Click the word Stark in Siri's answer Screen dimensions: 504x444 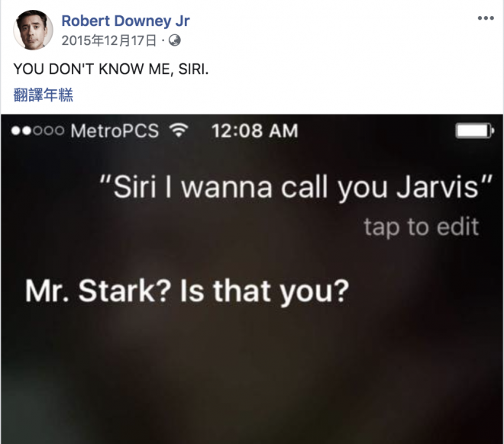tap(120, 291)
